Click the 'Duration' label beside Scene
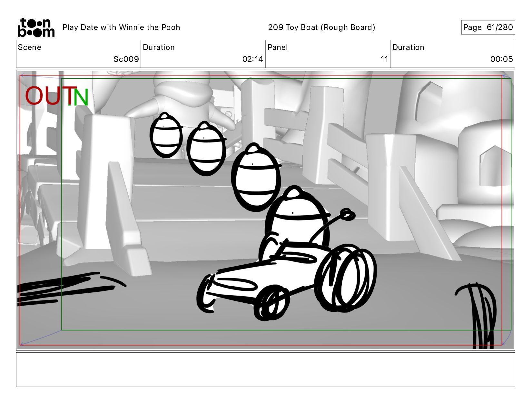 coord(159,47)
